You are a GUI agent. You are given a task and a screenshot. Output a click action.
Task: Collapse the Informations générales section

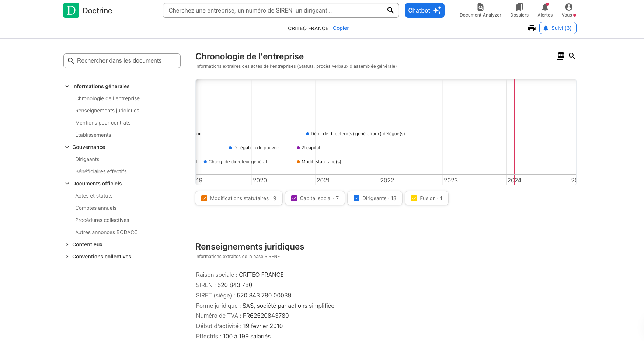67,86
